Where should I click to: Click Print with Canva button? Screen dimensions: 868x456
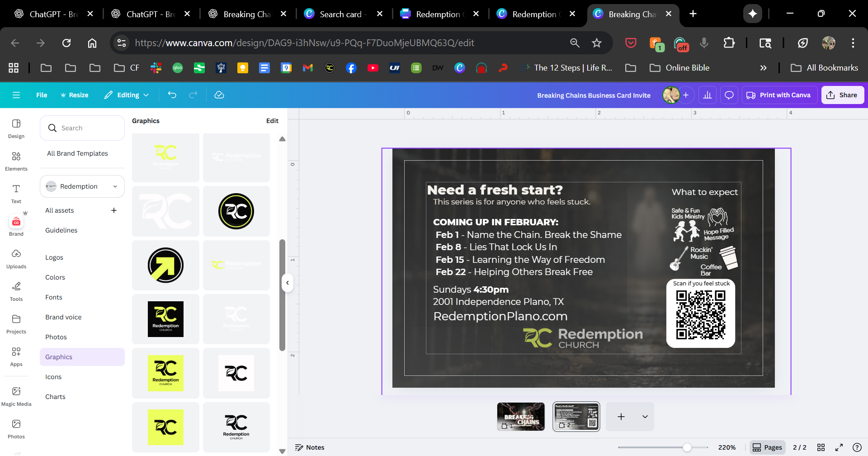point(778,95)
